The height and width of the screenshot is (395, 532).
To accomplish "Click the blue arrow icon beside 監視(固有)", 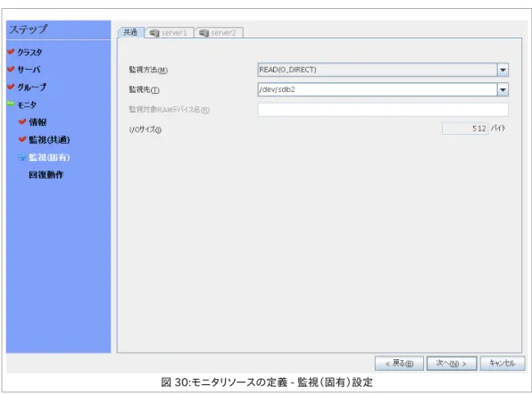I will click(22, 157).
